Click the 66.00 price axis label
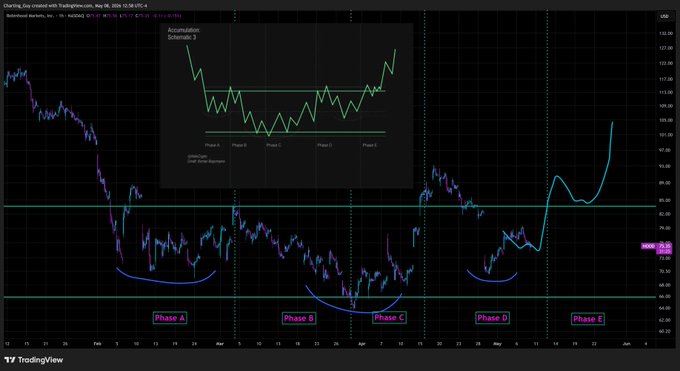 click(666, 296)
